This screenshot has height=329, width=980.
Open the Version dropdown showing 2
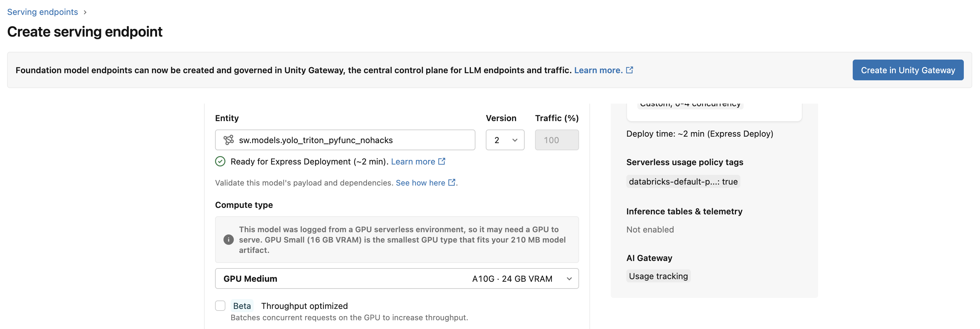(x=505, y=140)
